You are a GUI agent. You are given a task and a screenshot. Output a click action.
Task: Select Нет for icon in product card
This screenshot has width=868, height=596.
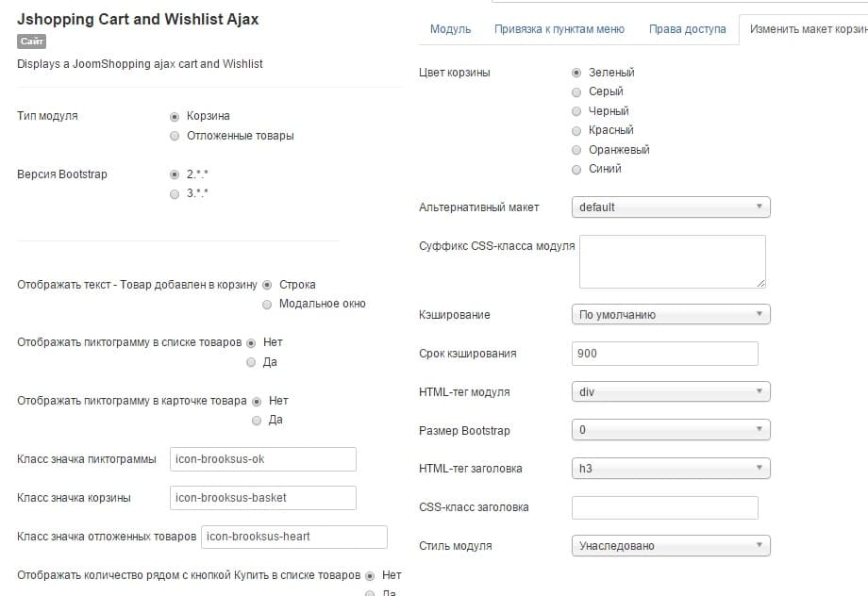(257, 401)
